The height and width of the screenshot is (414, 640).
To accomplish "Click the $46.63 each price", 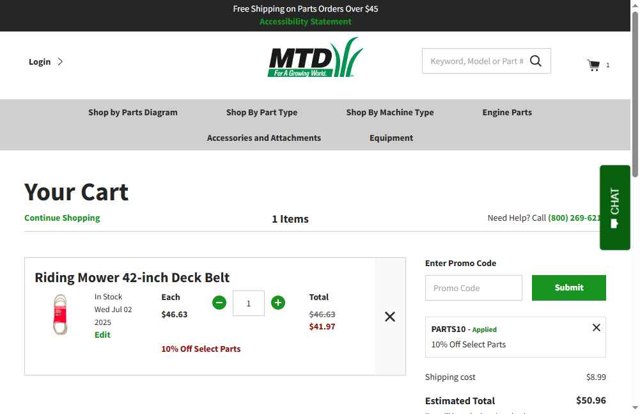I will [174, 314].
